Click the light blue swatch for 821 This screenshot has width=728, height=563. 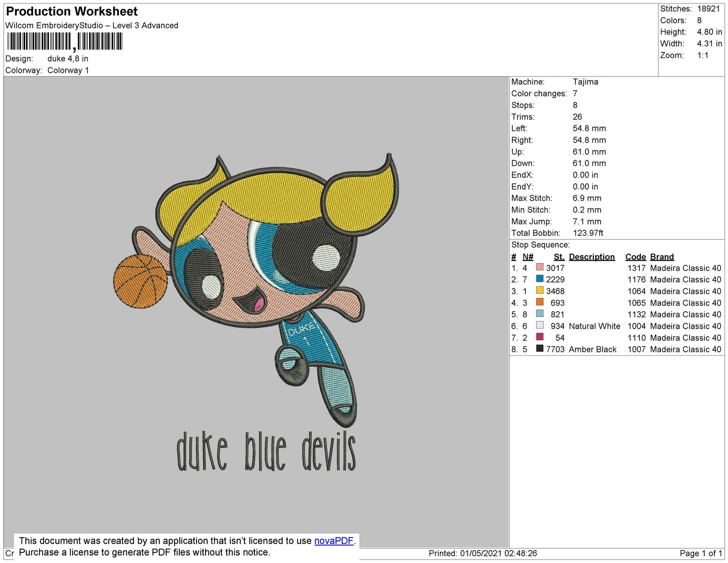pos(540,314)
